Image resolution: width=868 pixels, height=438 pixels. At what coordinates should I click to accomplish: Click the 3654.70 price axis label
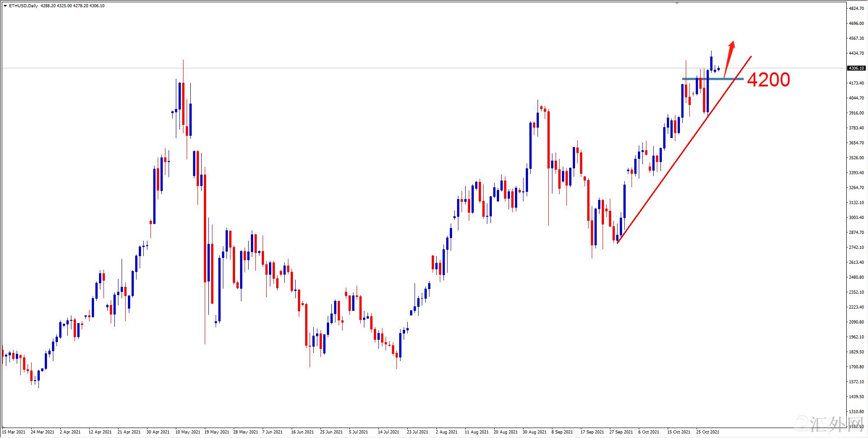pyautogui.click(x=856, y=143)
